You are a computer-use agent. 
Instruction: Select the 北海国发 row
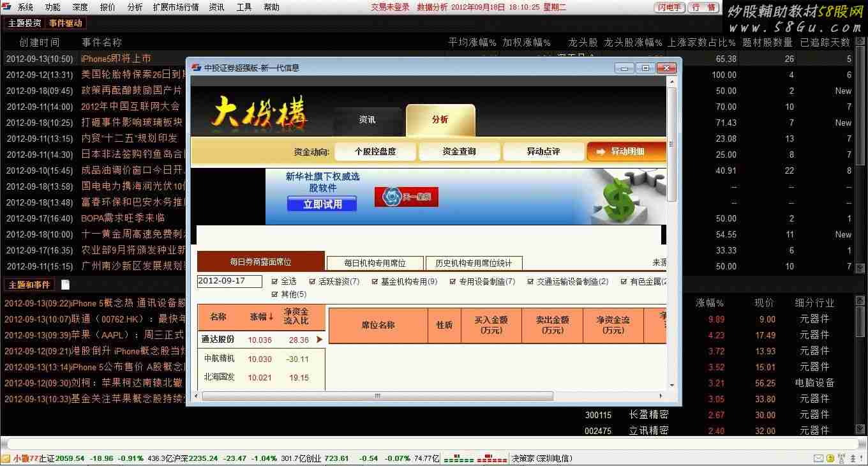[x=261, y=377]
